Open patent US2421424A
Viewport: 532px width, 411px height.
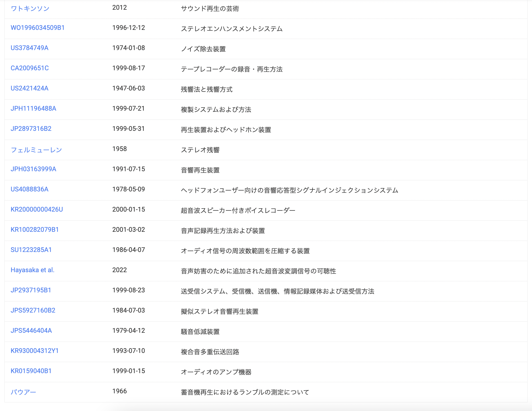[30, 88]
